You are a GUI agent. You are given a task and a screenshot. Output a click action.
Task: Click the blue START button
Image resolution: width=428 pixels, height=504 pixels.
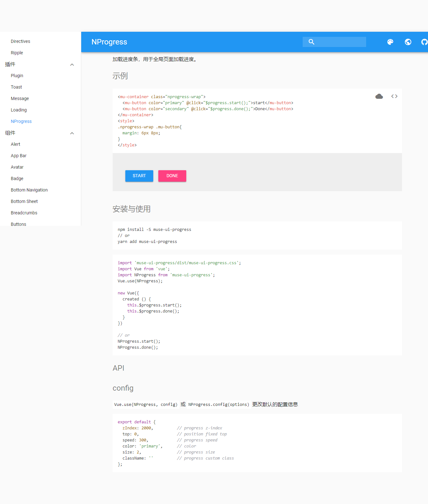point(139,176)
